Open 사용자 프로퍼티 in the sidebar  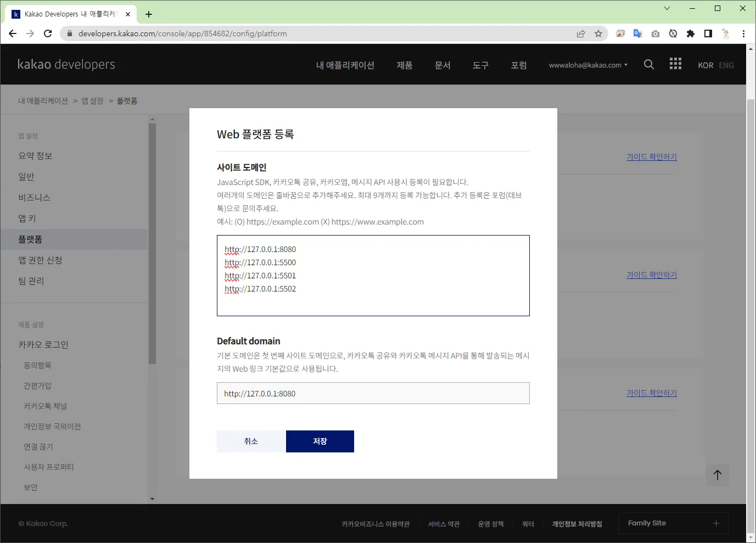coord(49,467)
